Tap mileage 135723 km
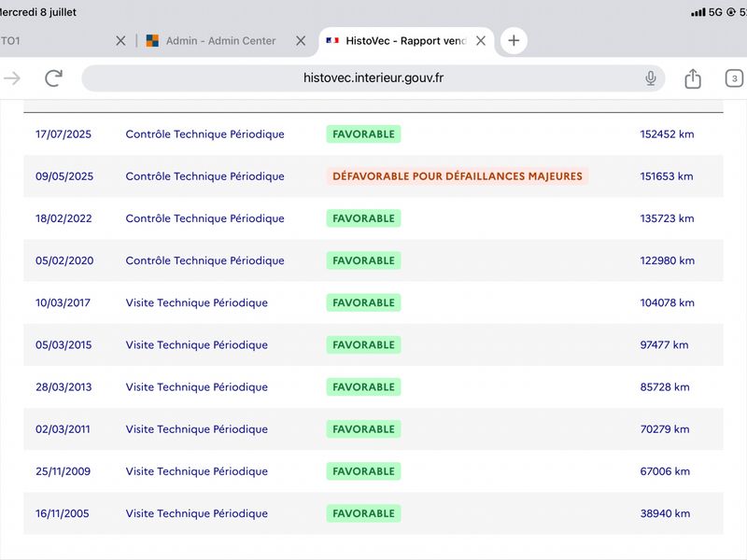This screenshot has width=747, height=560. point(667,218)
